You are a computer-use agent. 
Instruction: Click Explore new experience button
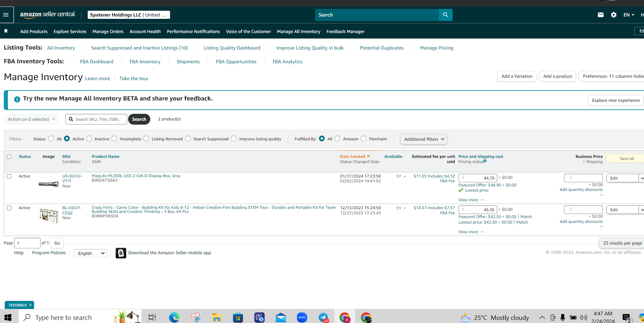[x=616, y=100]
